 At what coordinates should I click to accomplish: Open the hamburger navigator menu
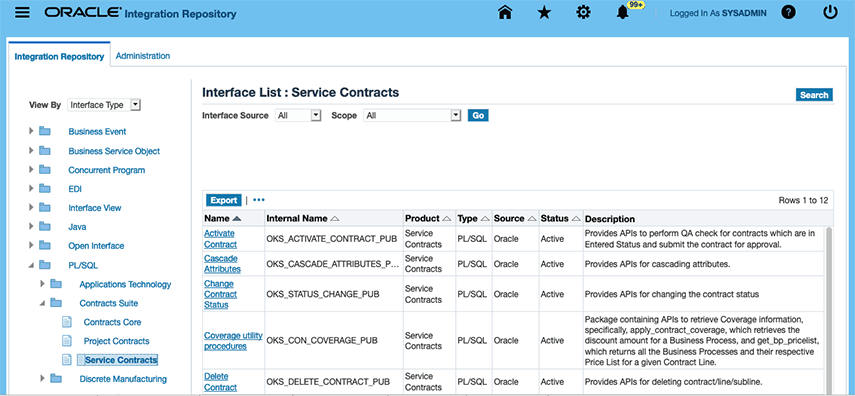coord(22,13)
